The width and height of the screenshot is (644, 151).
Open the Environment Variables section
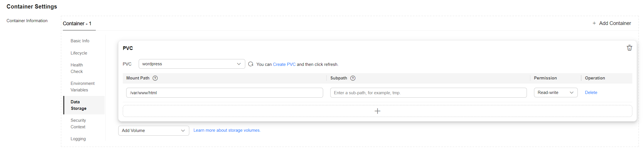(x=82, y=87)
